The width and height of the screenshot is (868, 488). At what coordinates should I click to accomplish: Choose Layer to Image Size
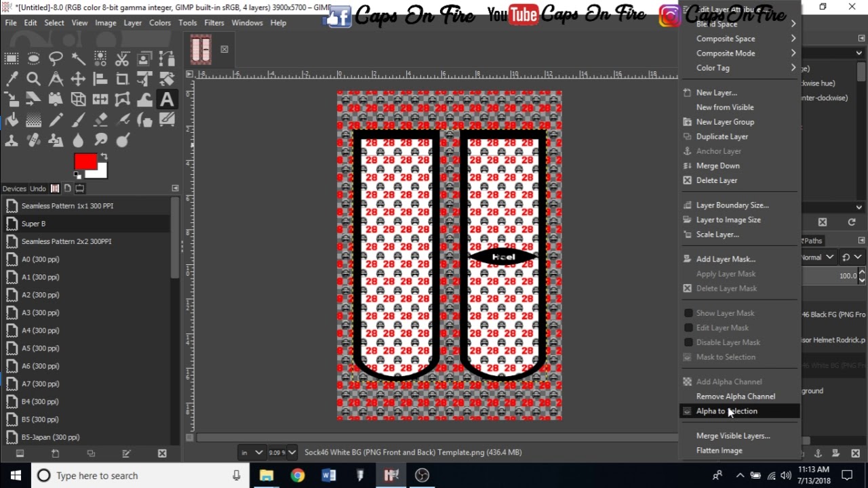(x=741, y=220)
